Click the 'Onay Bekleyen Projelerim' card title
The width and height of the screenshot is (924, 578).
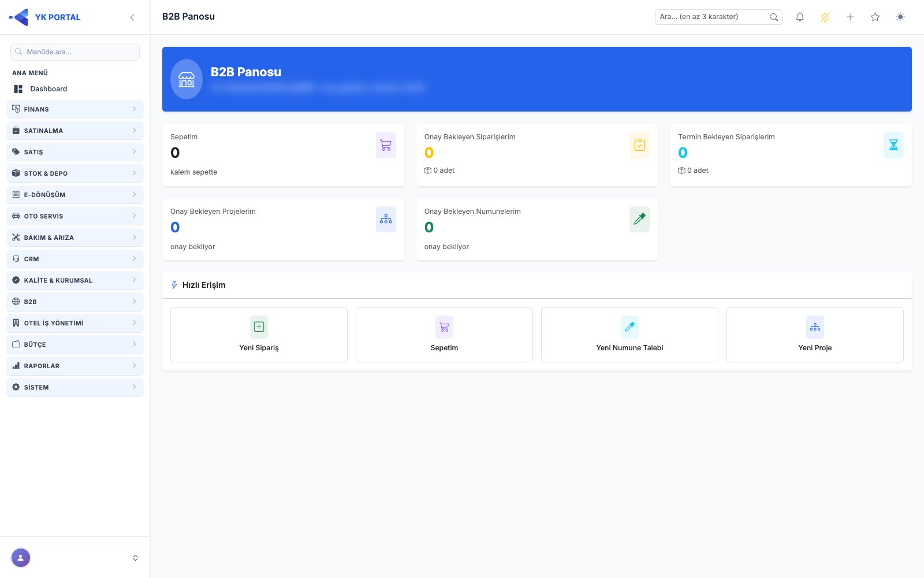coord(213,212)
